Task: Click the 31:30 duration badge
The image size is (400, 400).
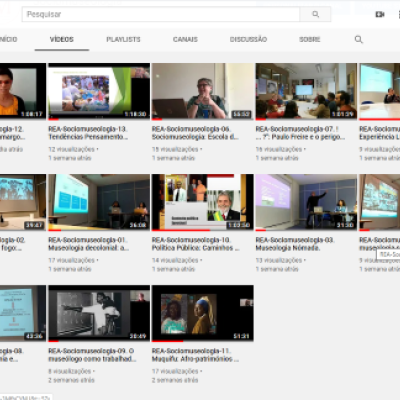Action: pyautogui.click(x=345, y=225)
